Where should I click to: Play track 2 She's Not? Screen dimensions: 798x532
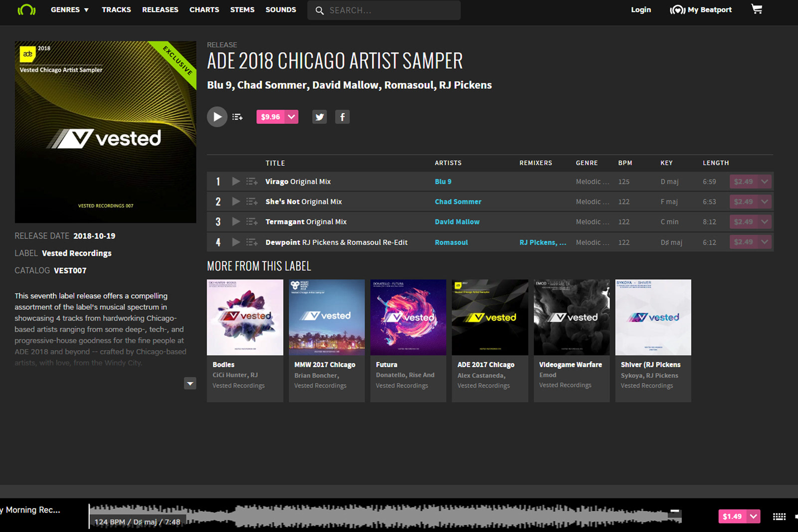(236, 201)
